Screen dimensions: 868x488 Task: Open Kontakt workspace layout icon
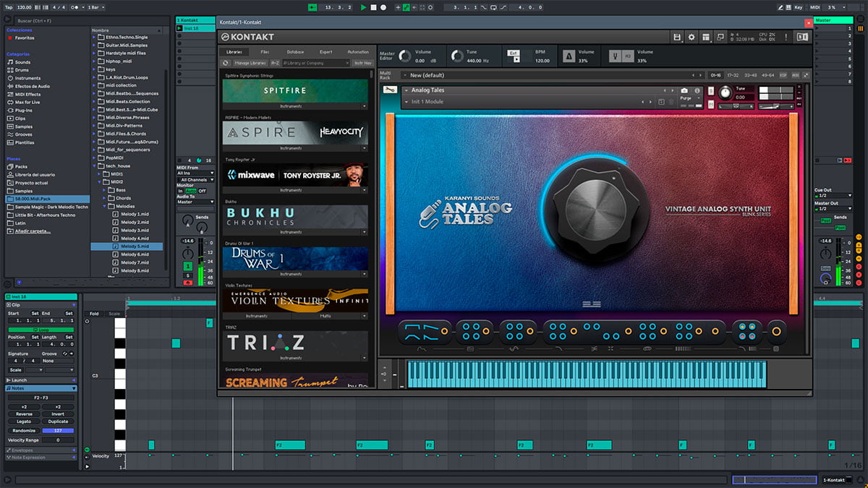(x=706, y=37)
